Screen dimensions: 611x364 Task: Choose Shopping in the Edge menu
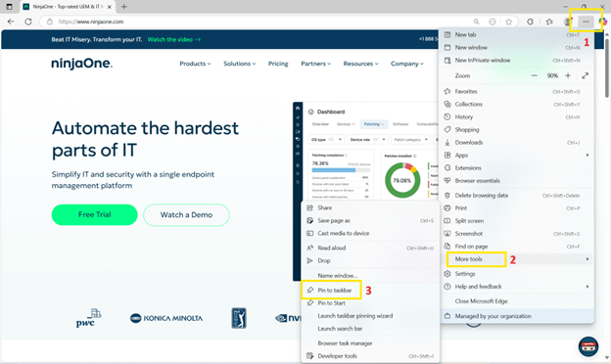point(517,129)
